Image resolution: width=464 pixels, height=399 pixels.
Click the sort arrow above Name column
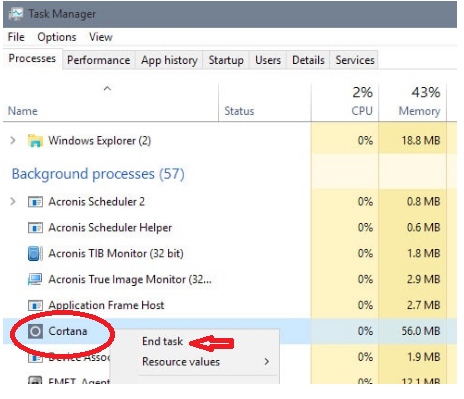(x=107, y=89)
